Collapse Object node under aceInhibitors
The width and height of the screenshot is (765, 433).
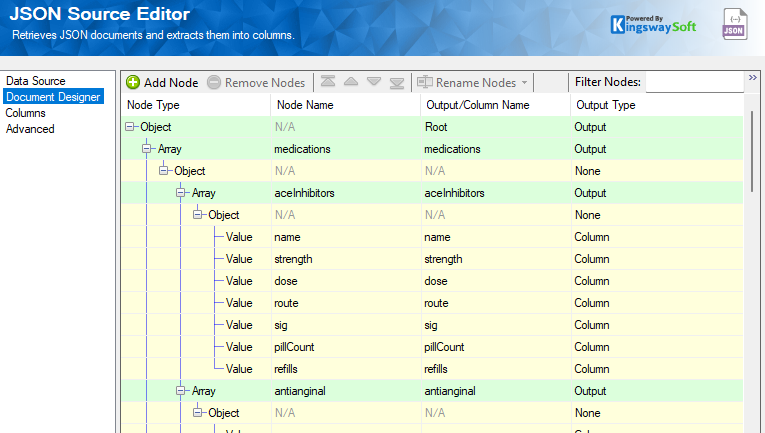198,215
